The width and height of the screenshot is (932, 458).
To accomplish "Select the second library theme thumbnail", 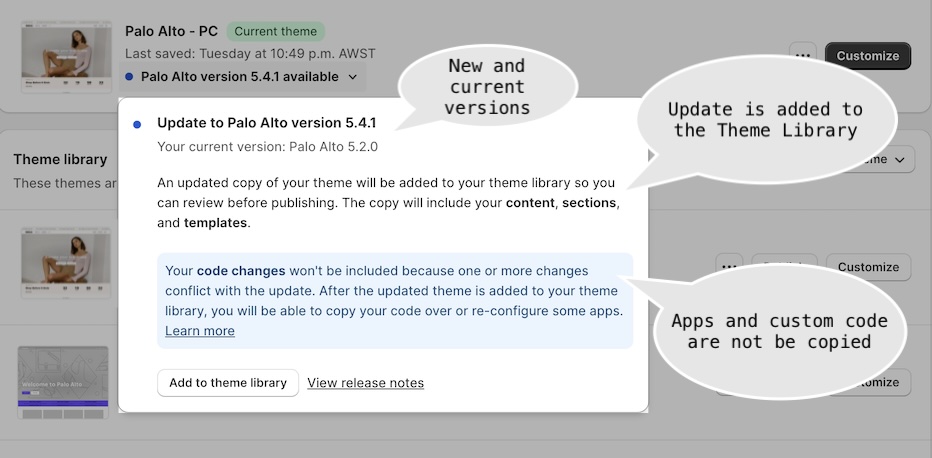I will [x=67, y=263].
